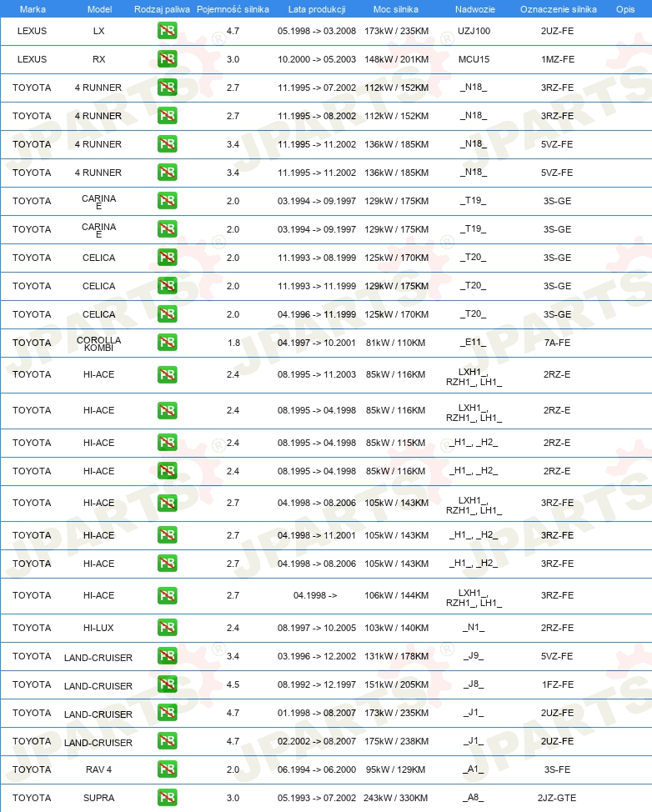Click fuel icon for HI-ACE 106kW / 144KM
This screenshot has height=812, width=652.
coord(168,595)
